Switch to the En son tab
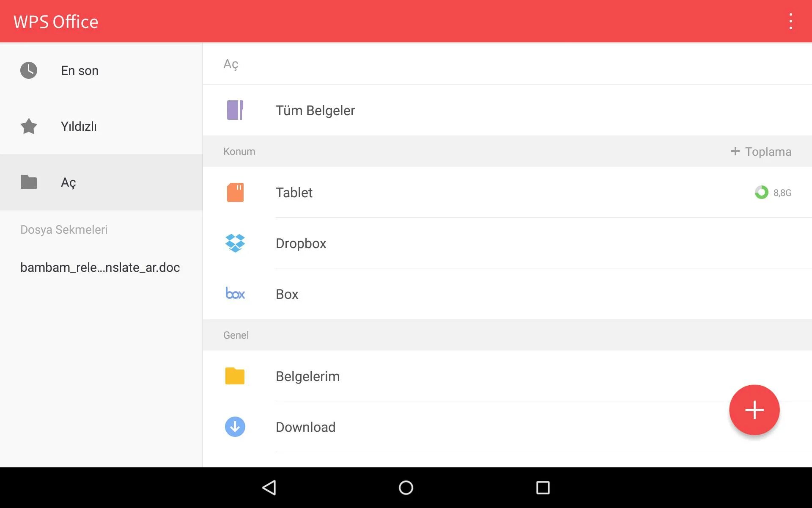 click(x=80, y=70)
